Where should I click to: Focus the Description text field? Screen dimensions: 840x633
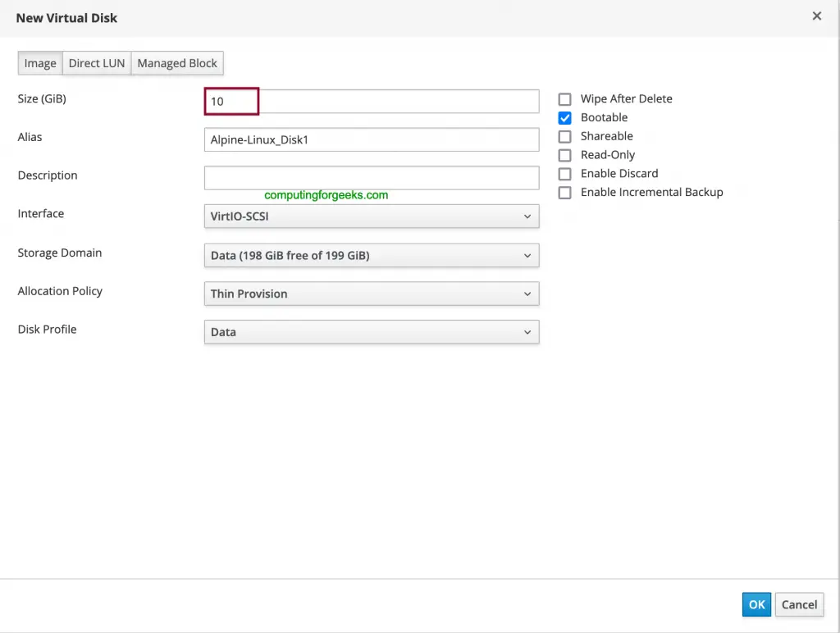coord(372,178)
